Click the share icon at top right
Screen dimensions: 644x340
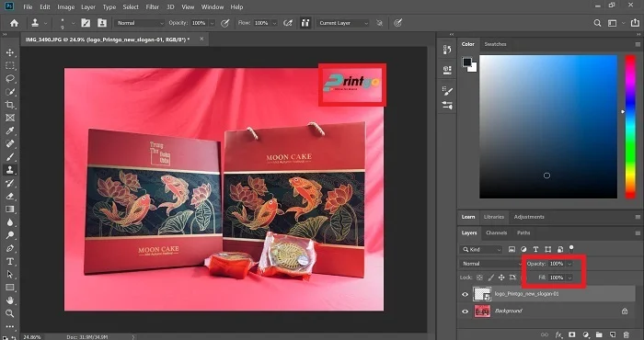pyautogui.click(x=635, y=23)
